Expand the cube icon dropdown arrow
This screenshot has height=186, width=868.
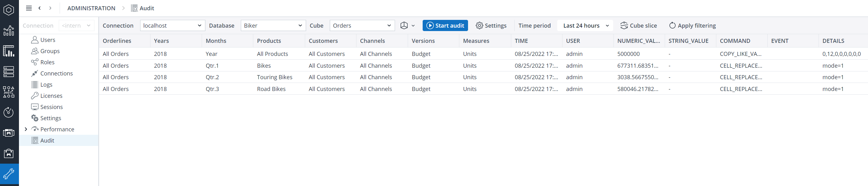pyautogui.click(x=413, y=25)
